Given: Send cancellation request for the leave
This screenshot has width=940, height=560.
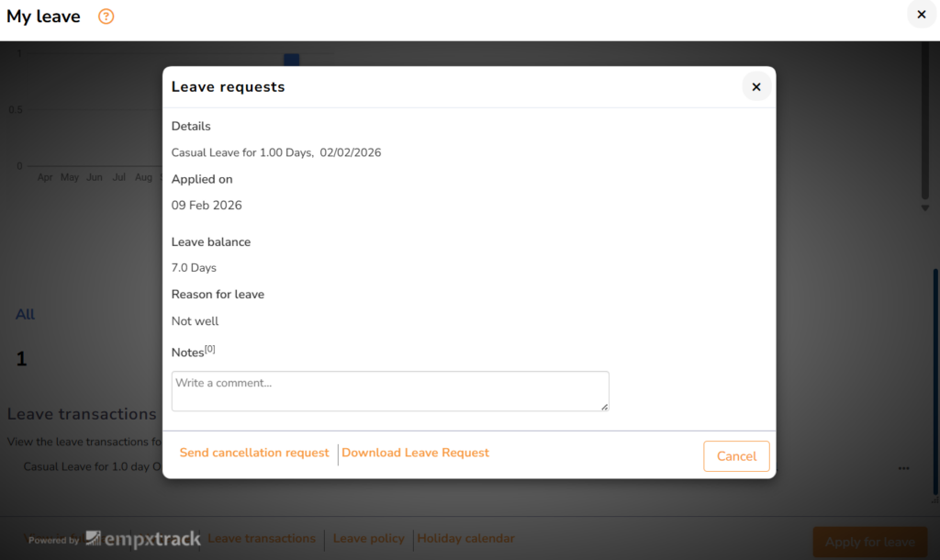Looking at the screenshot, I should pyautogui.click(x=254, y=453).
